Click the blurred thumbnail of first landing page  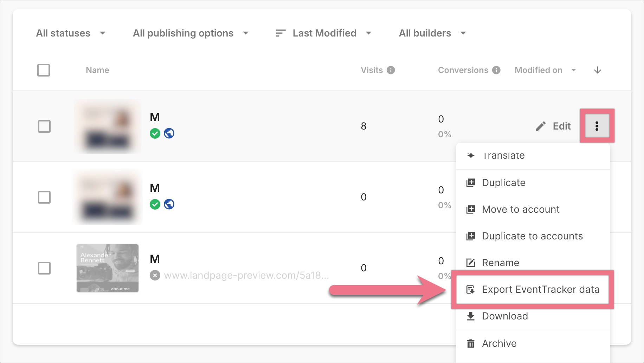pyautogui.click(x=108, y=126)
